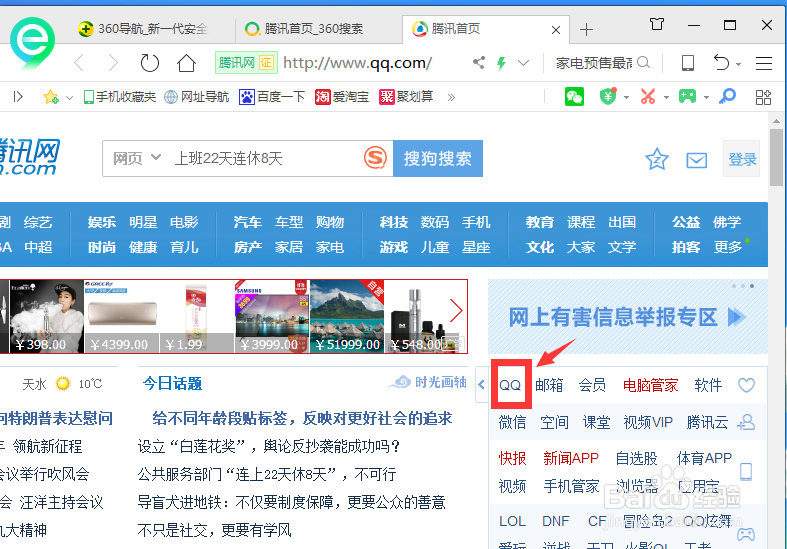This screenshot has height=549, width=787.
Task: Click the heart icon beside 软件
Action: tap(746, 385)
